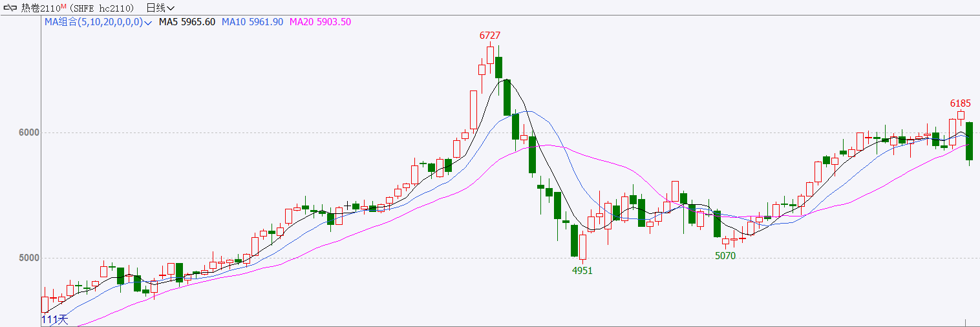Screen dimensions: 980x327
Task: Click the 6185 recent high label
Action: [961, 103]
